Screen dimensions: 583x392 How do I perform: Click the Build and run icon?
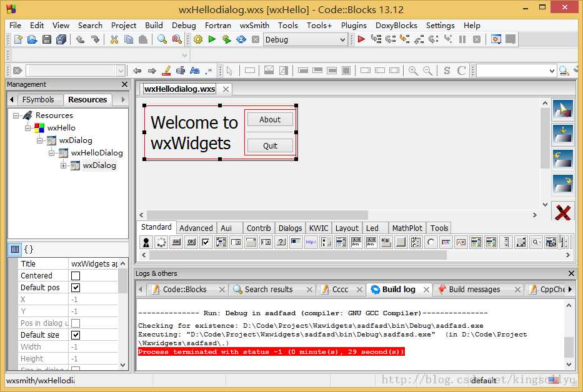point(226,39)
